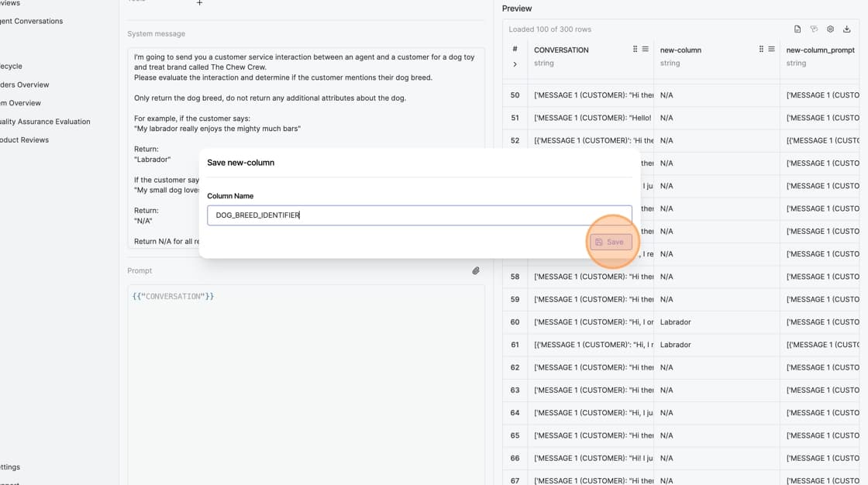
Task: Click the CONVERSATION column drag handle
Action: point(635,50)
